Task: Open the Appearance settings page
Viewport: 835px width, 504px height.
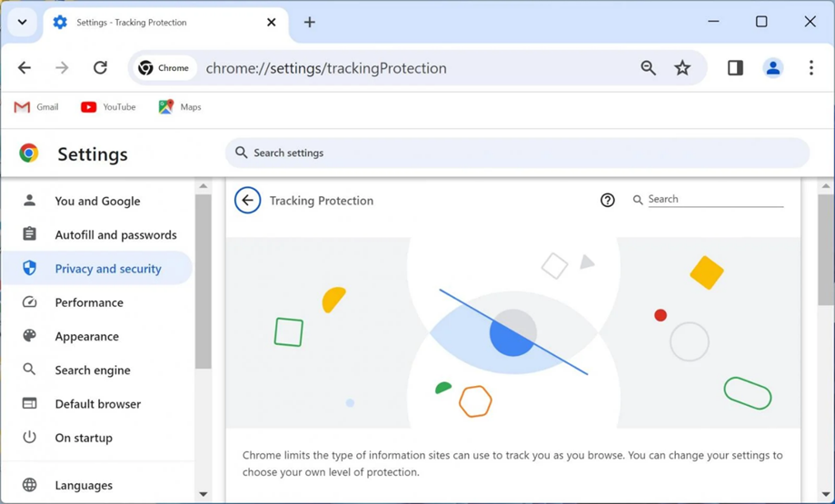Action: click(86, 336)
